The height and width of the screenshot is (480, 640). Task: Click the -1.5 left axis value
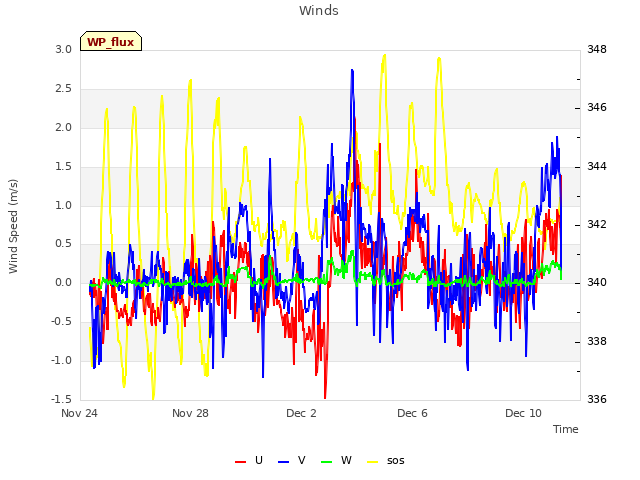point(62,399)
